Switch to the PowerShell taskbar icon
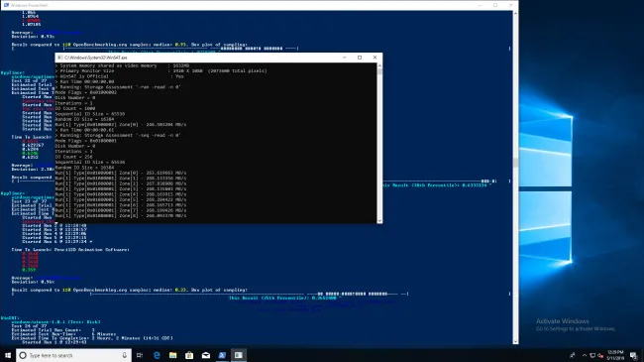644x362 pixels. [222, 355]
